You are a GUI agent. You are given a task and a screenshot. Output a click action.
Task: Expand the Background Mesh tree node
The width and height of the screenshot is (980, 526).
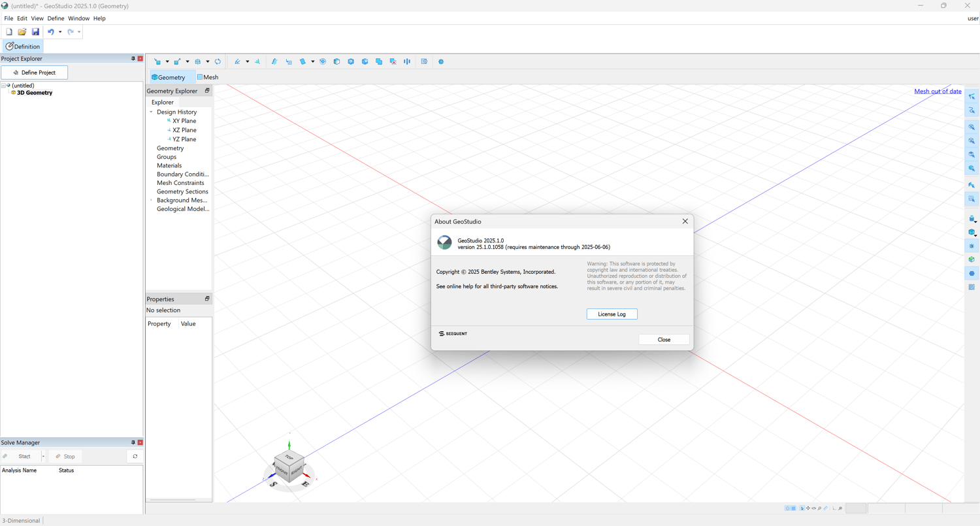pyautogui.click(x=151, y=200)
